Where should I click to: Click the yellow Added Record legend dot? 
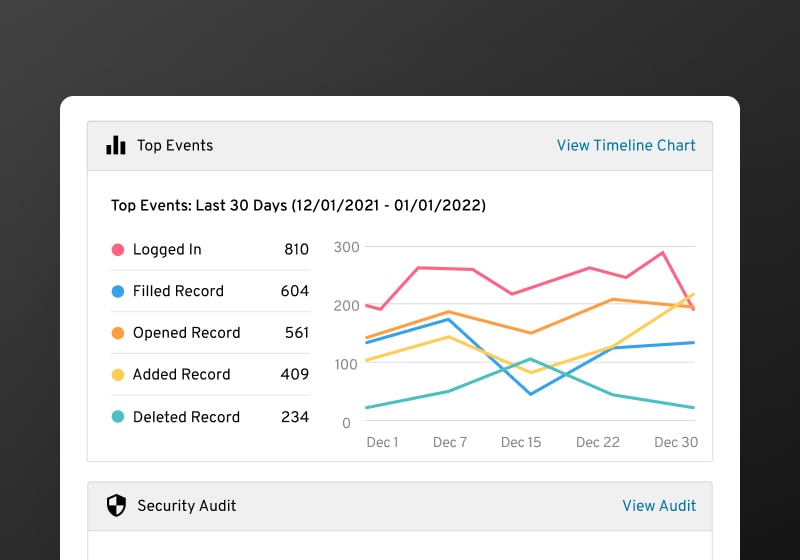pos(118,375)
